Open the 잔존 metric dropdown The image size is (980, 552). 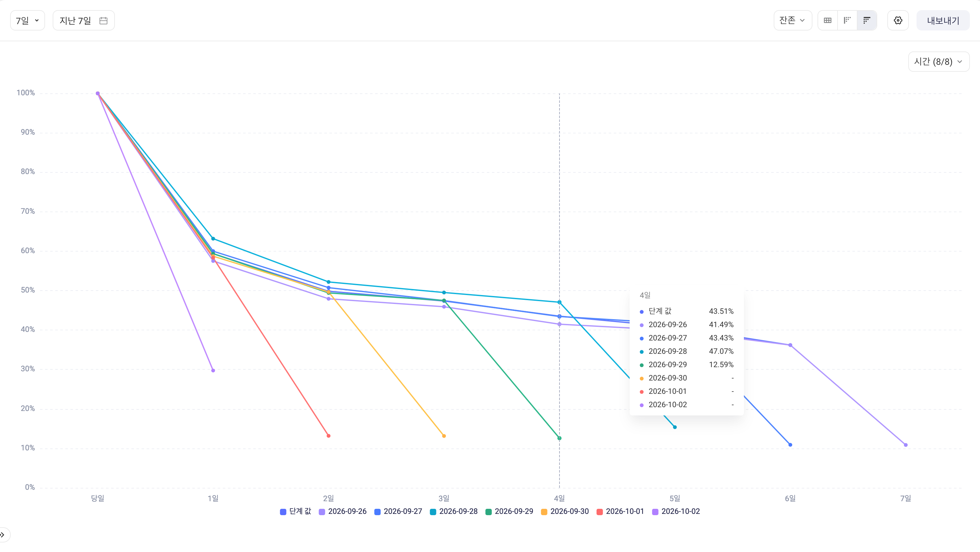pyautogui.click(x=793, y=21)
